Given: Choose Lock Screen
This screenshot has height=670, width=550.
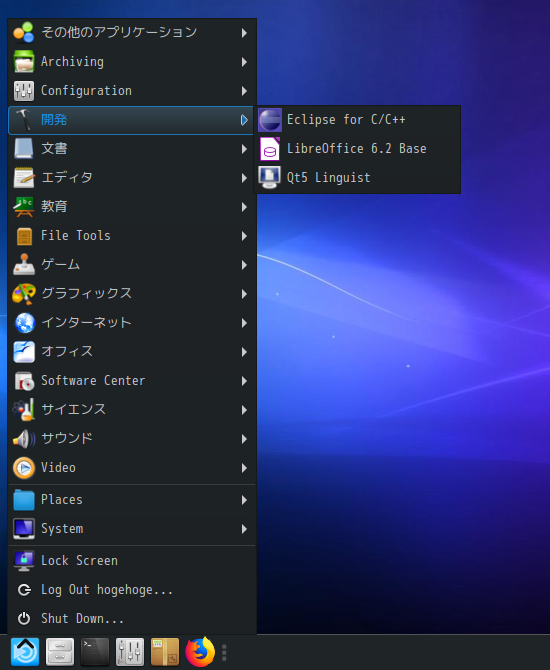Looking at the screenshot, I should tap(132, 561).
